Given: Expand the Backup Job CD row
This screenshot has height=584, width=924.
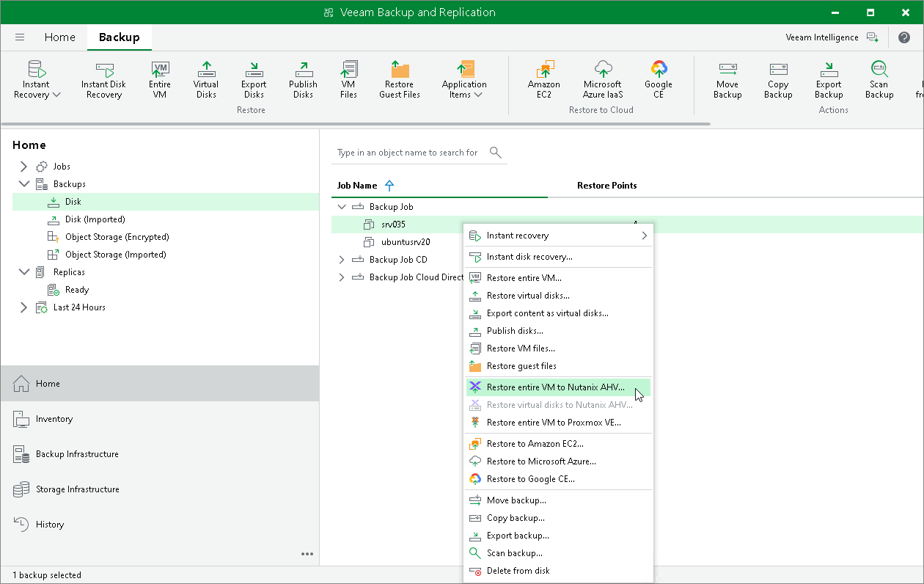Looking at the screenshot, I should tap(341, 260).
